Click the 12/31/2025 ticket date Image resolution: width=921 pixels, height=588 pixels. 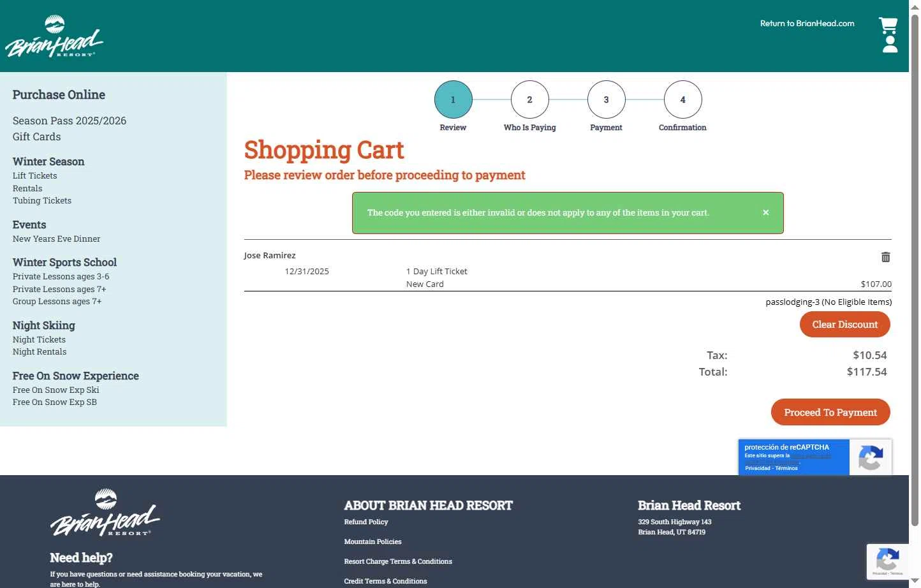[x=307, y=271]
